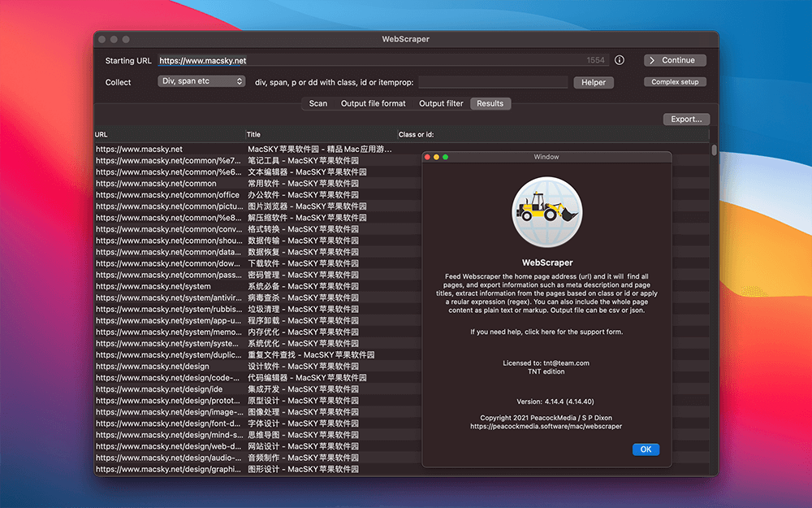Open the Collect 'Div, span etc' dropdown
812x508 pixels.
click(x=201, y=81)
